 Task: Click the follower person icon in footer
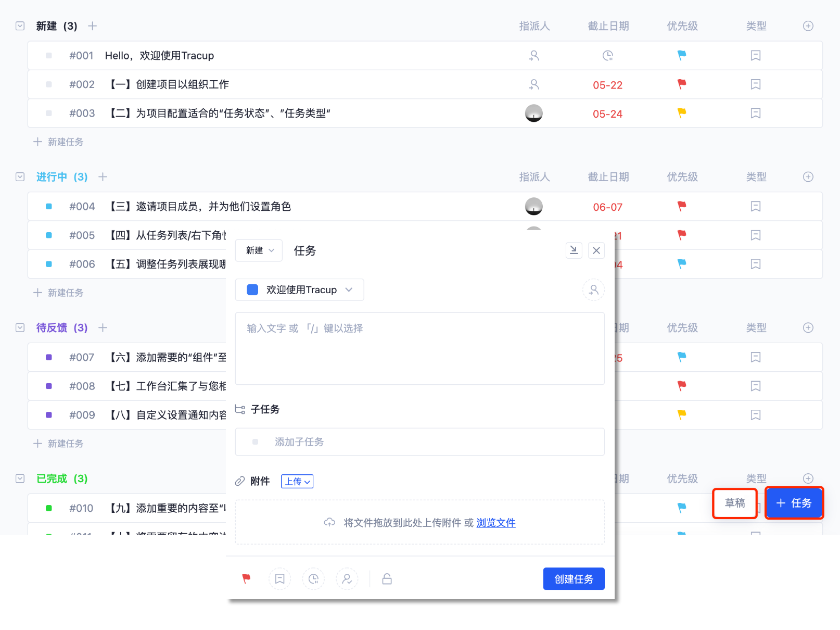(347, 578)
